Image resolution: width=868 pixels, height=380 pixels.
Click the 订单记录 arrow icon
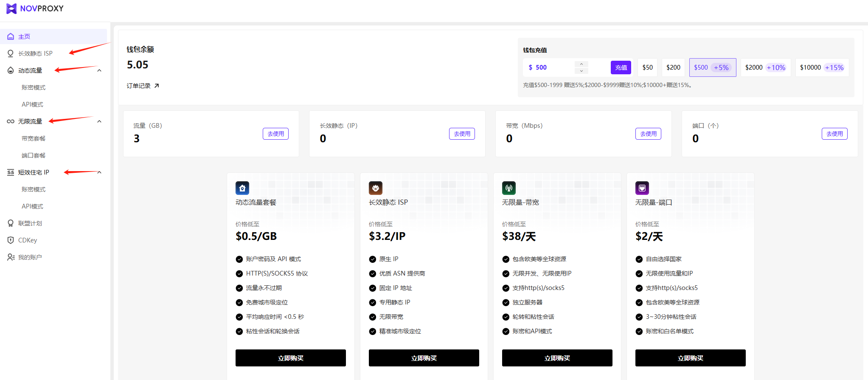tap(157, 86)
